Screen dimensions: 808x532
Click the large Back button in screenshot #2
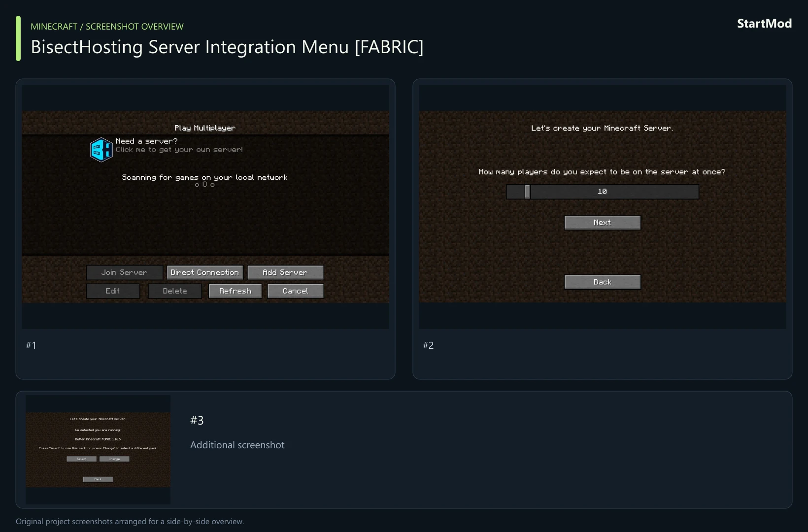tap(603, 282)
